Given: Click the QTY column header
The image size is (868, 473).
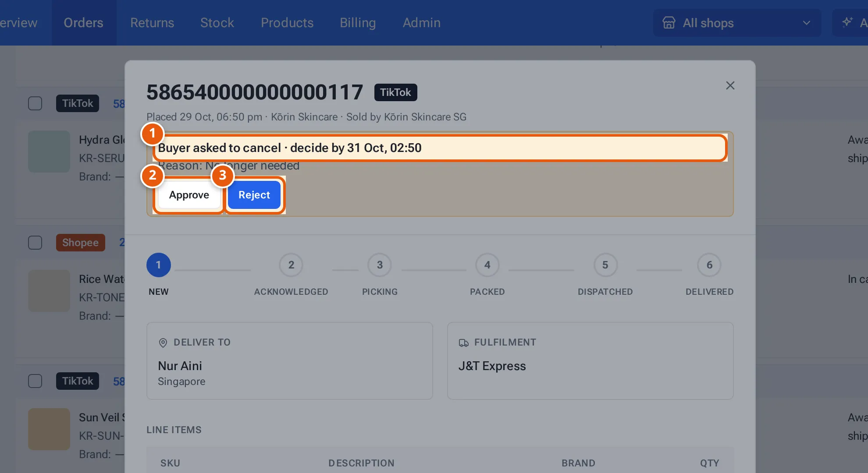Looking at the screenshot, I should click(709, 463).
